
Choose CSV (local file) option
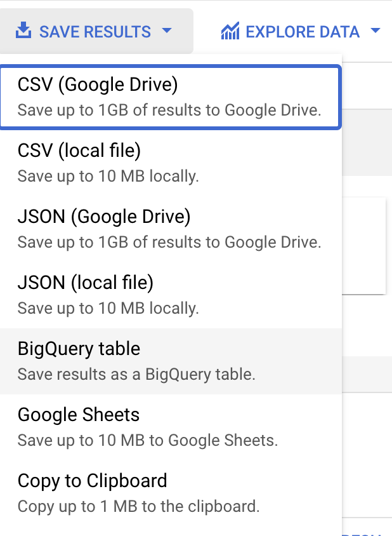coord(79,151)
